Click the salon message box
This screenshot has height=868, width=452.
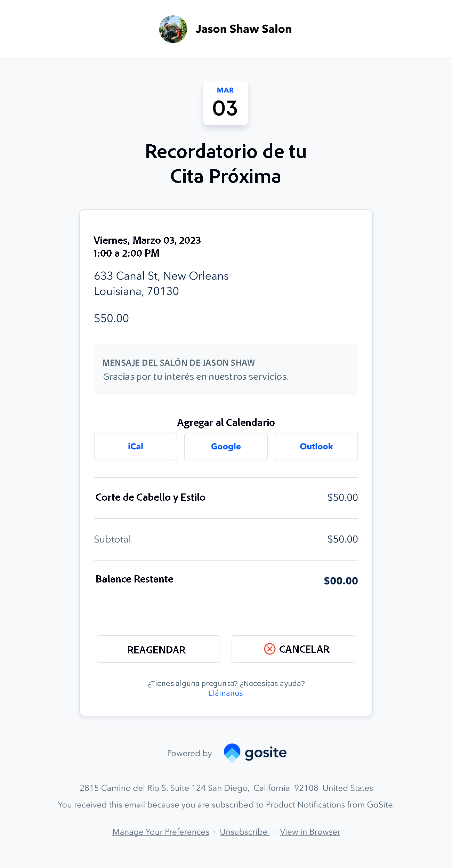point(226,369)
